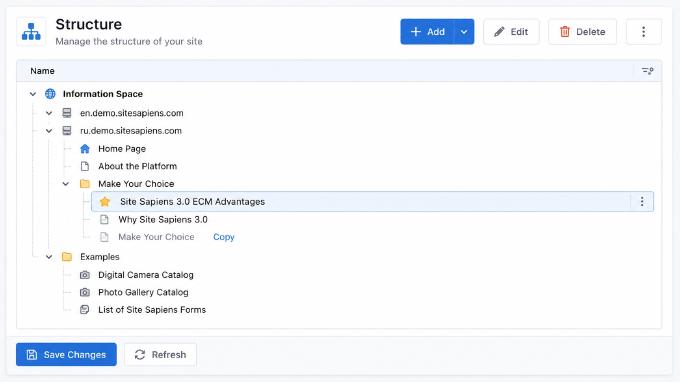Click the List of Site Sapiens Forms icon
This screenshot has height=382, width=680.
[x=85, y=310]
